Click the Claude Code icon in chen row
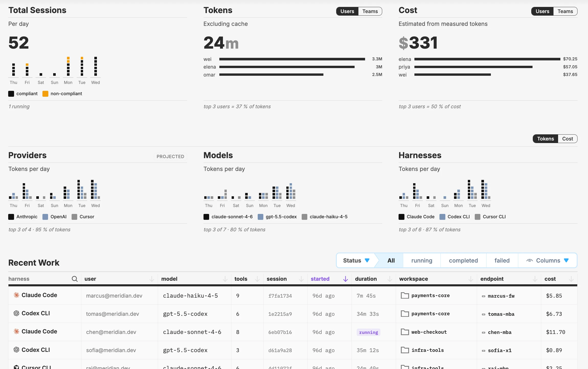 (x=16, y=332)
